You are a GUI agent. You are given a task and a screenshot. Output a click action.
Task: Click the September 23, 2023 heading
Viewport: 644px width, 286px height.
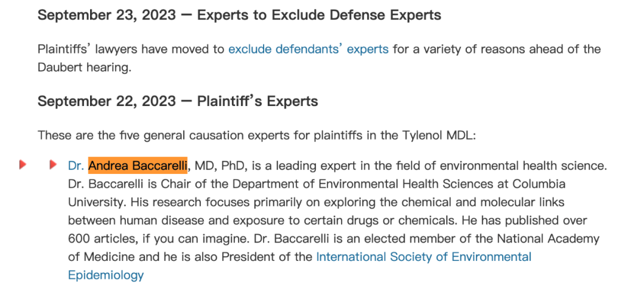[240, 15]
